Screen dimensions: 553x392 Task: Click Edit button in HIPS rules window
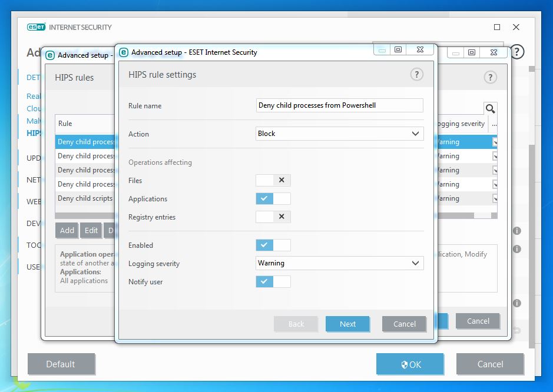pyautogui.click(x=91, y=231)
